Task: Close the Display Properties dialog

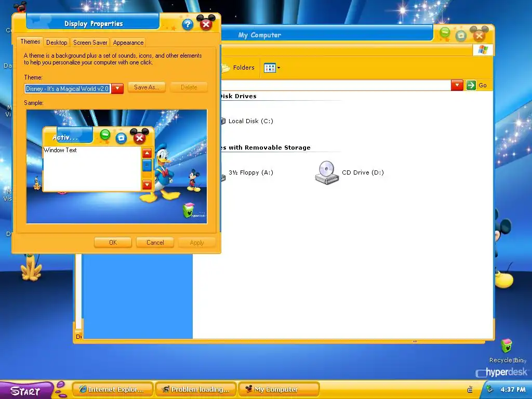Action: point(206,24)
